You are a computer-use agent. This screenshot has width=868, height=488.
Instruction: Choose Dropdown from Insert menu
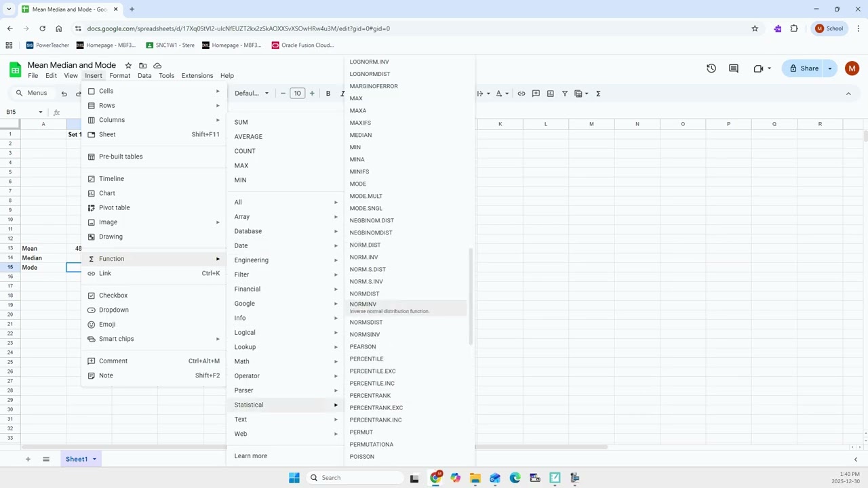tap(154, 310)
